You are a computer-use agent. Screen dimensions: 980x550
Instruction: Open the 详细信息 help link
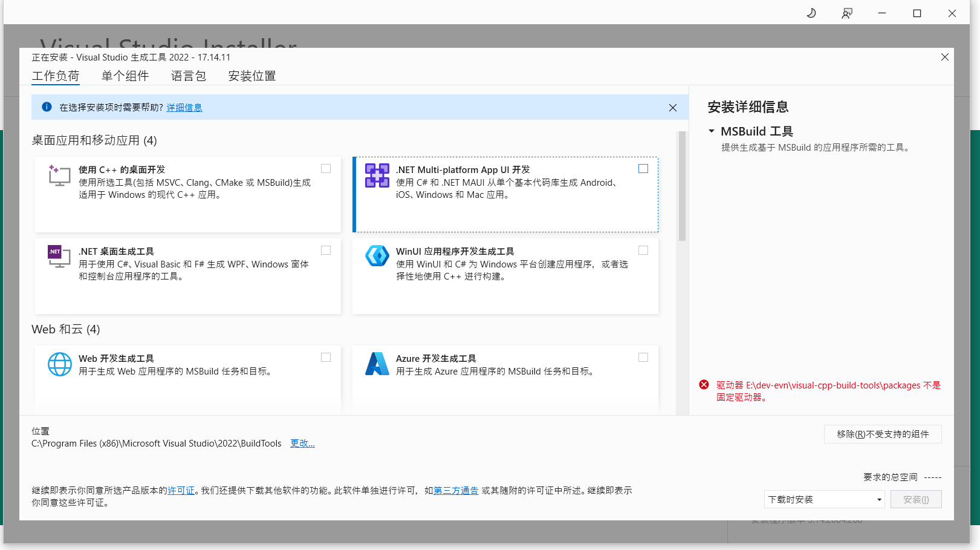click(x=184, y=108)
